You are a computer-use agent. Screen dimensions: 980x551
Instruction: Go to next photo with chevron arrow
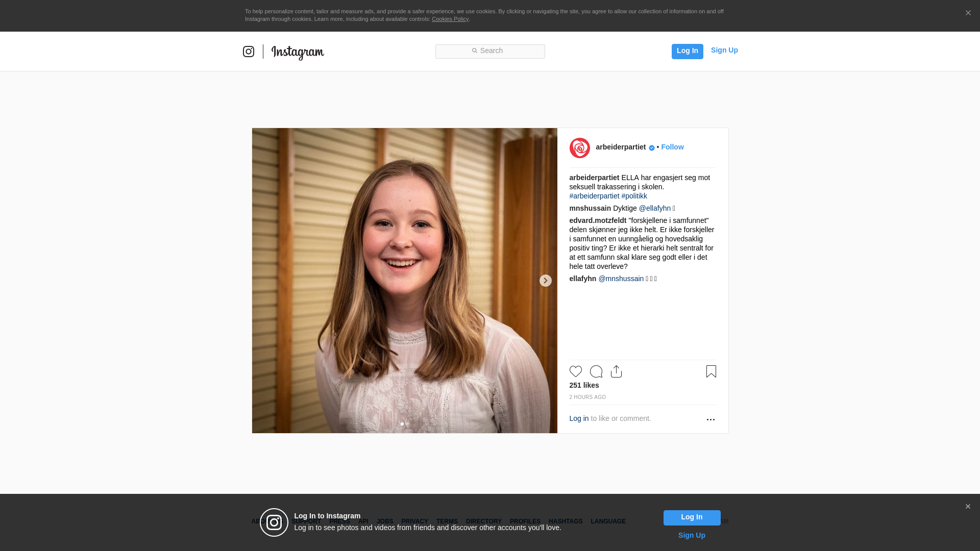(x=546, y=281)
